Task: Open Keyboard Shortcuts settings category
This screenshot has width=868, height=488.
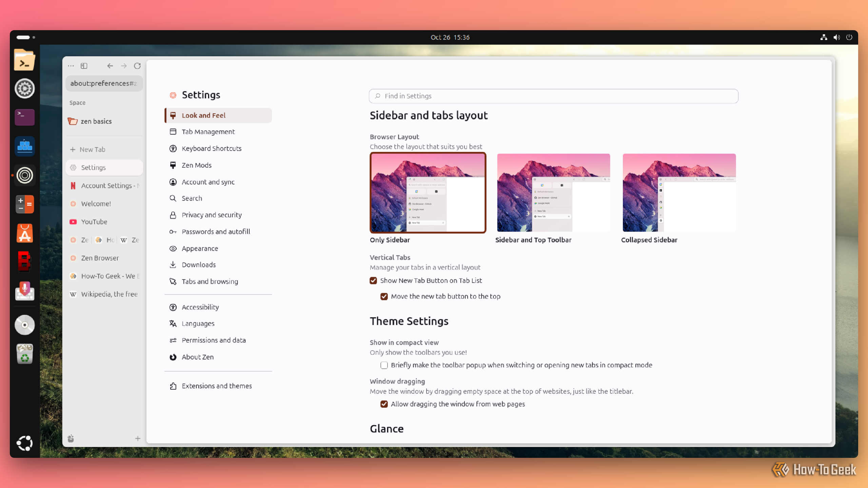Action: tap(218, 148)
